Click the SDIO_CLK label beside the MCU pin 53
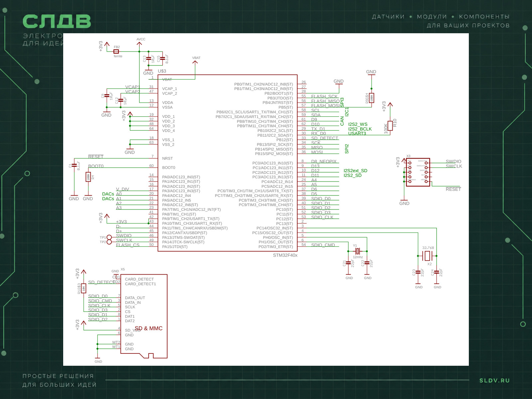This screenshot has width=532, height=399. click(322, 217)
